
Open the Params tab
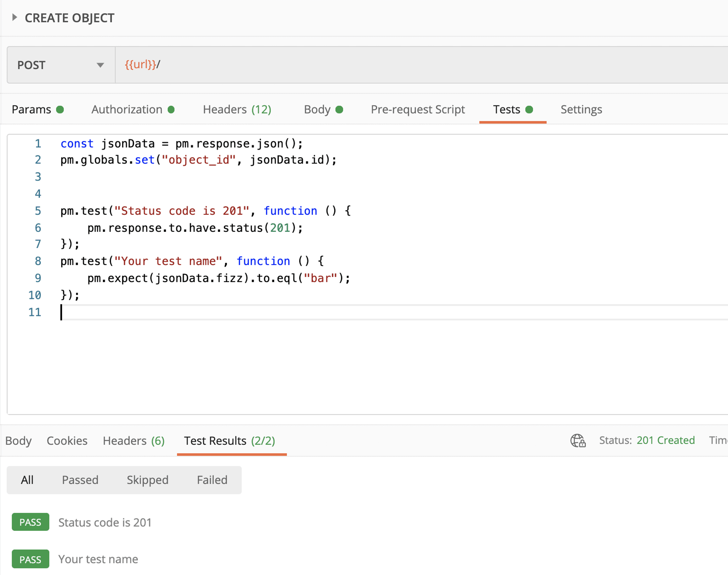point(38,109)
